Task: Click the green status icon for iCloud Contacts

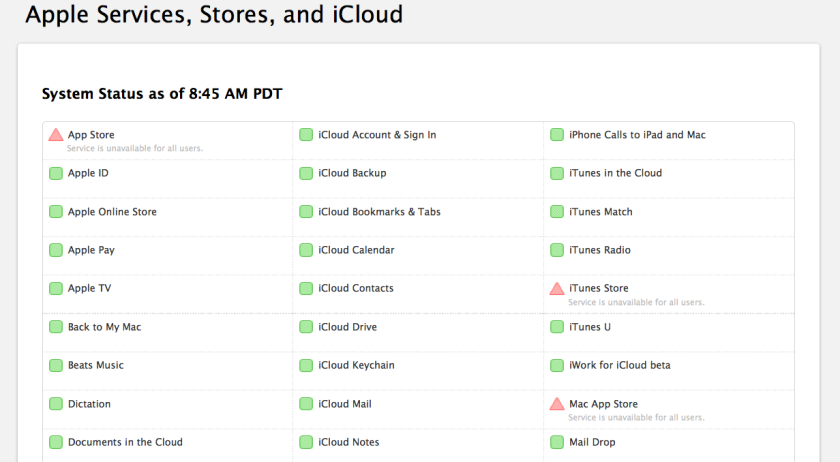Action: 306,288
